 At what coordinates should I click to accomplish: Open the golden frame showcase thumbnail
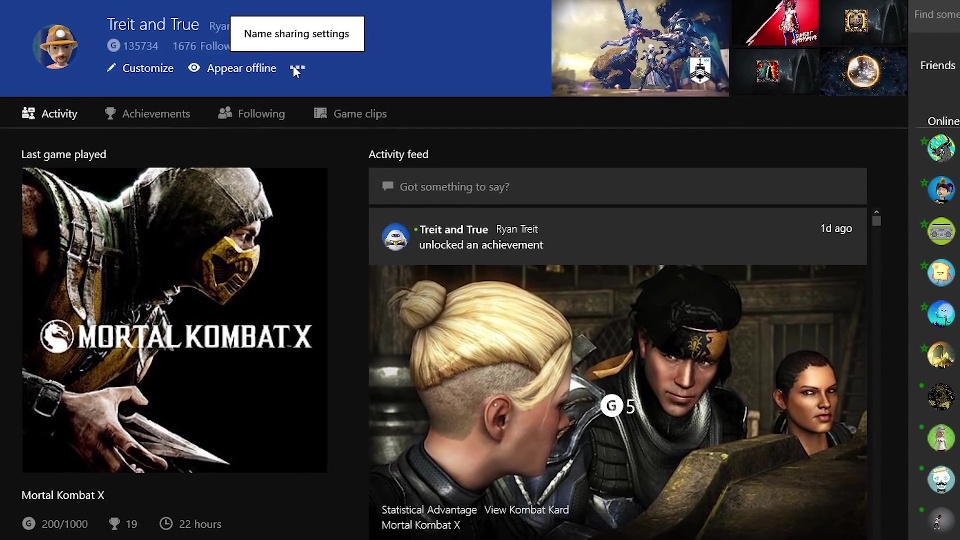(x=863, y=23)
